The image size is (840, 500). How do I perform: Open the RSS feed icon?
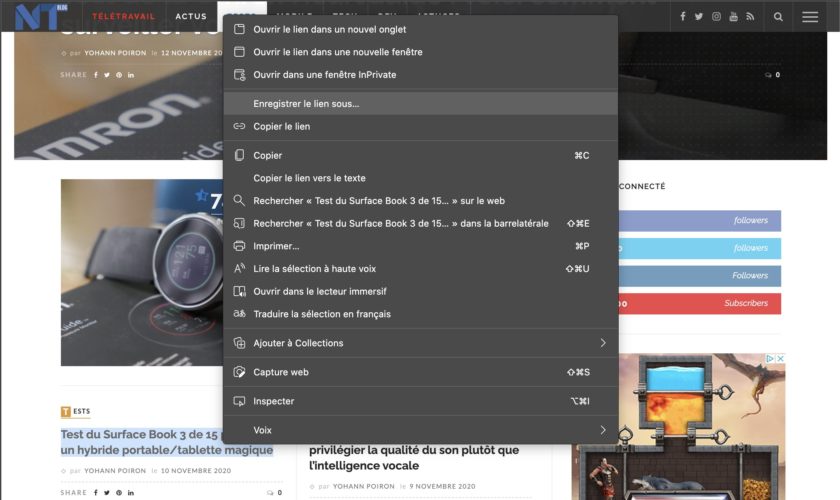click(x=750, y=17)
